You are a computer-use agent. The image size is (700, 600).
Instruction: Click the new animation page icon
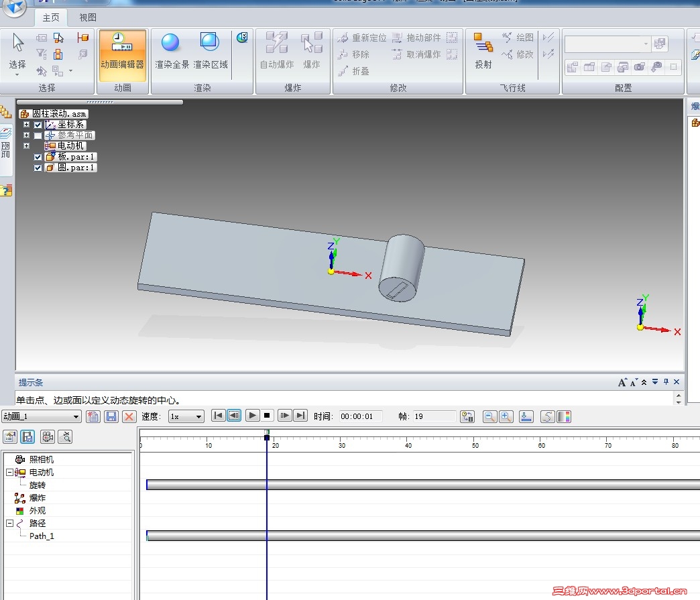pyautogui.click(x=93, y=416)
